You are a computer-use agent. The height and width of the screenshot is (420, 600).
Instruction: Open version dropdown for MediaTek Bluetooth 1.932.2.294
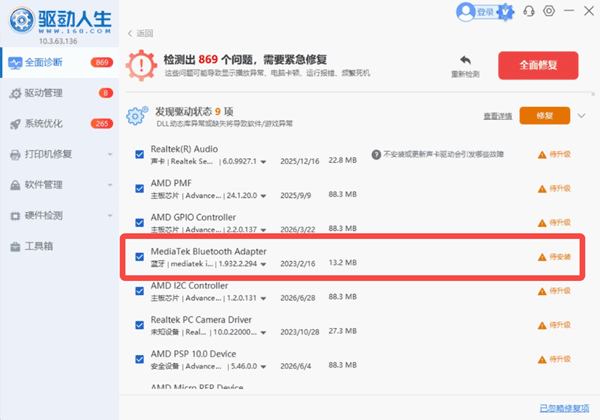263,264
